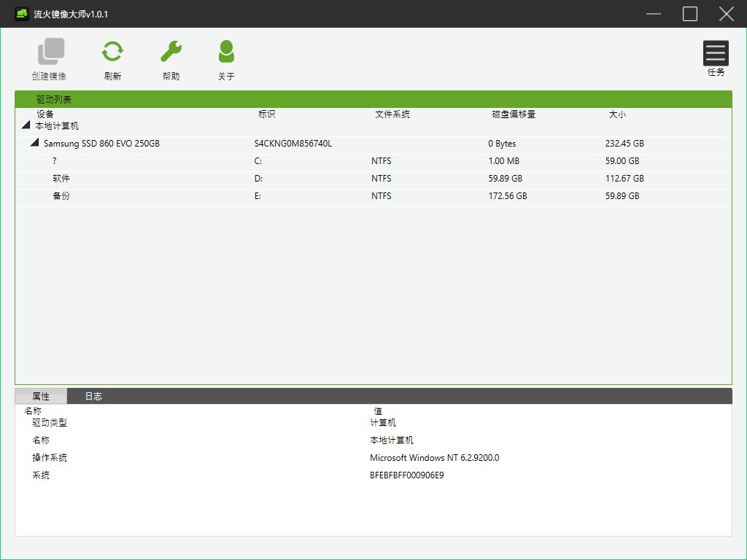Click the NTFS cell in the D: row
This screenshot has width=747, height=560.
pos(382,179)
